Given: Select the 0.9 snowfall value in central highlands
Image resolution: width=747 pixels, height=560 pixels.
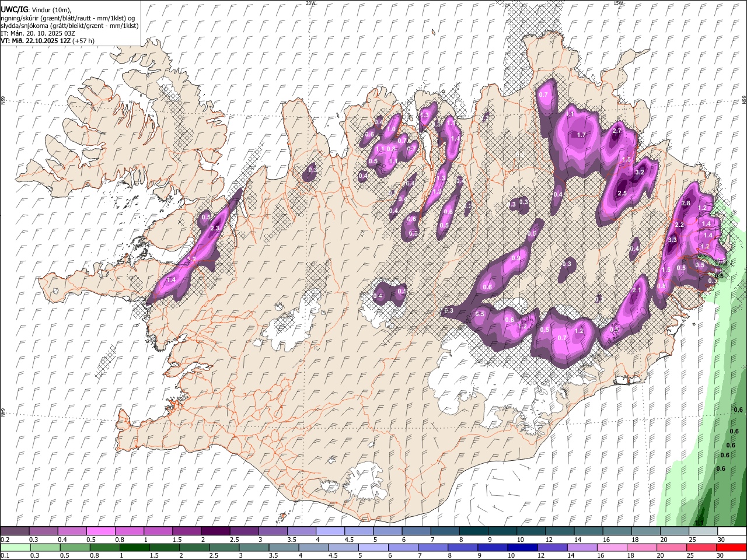Looking at the screenshot, I should (x=516, y=258).
